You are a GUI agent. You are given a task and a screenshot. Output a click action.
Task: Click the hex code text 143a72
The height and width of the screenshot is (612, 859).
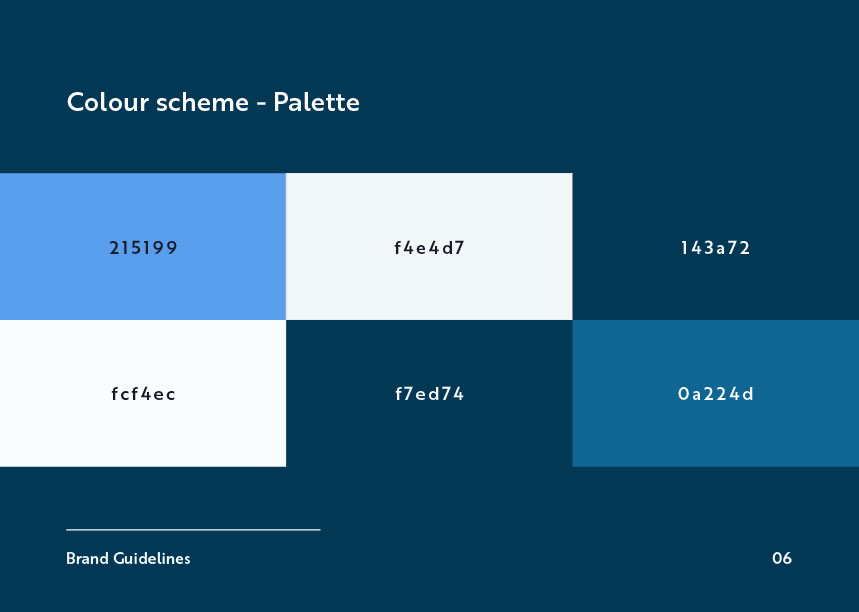click(x=715, y=248)
